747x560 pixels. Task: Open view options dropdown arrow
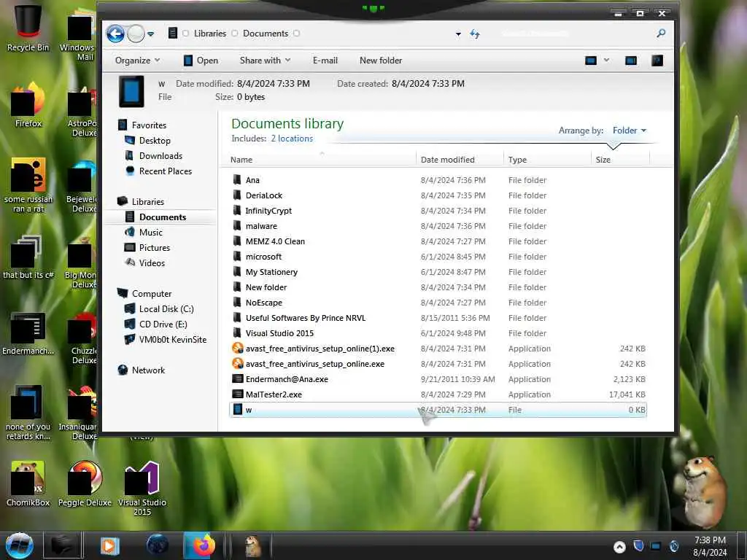click(x=606, y=60)
